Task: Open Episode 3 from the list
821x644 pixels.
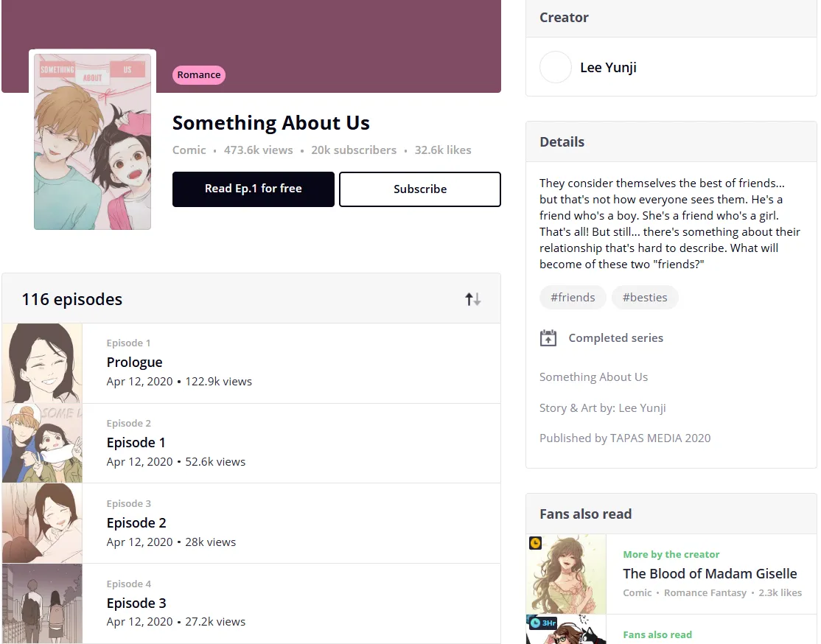Action: pos(136,603)
